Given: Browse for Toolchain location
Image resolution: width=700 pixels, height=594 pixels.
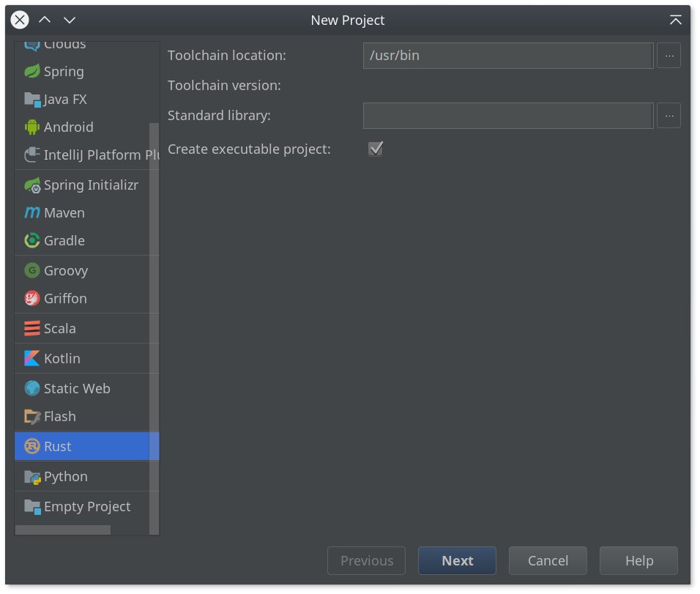Looking at the screenshot, I should pyautogui.click(x=669, y=56).
